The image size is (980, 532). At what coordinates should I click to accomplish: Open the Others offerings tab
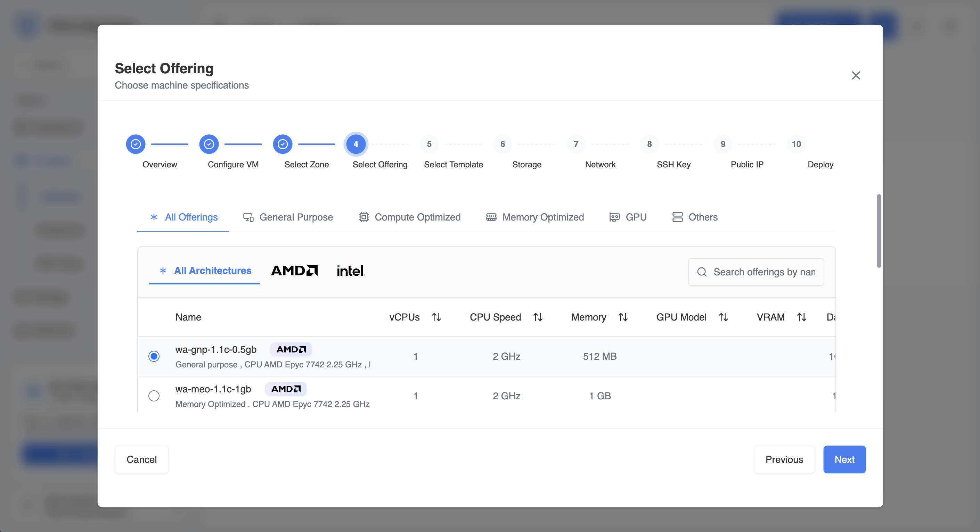695,217
